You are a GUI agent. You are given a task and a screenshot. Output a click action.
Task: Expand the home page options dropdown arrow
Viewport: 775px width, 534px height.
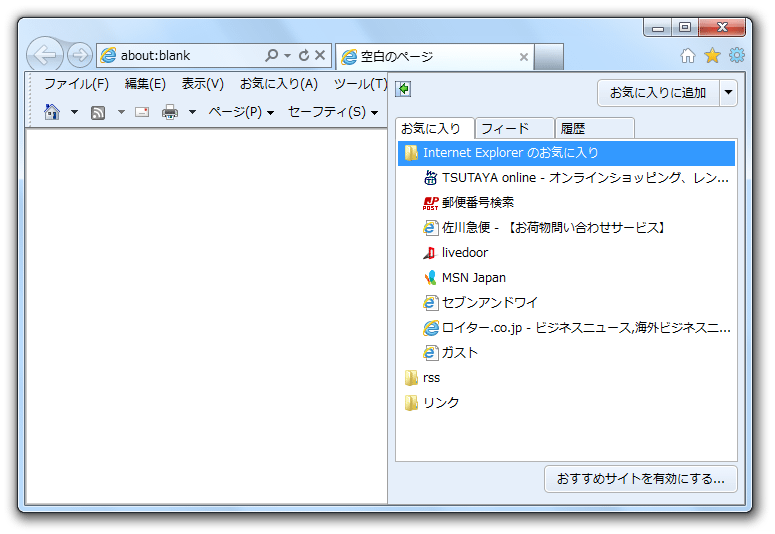(x=74, y=112)
